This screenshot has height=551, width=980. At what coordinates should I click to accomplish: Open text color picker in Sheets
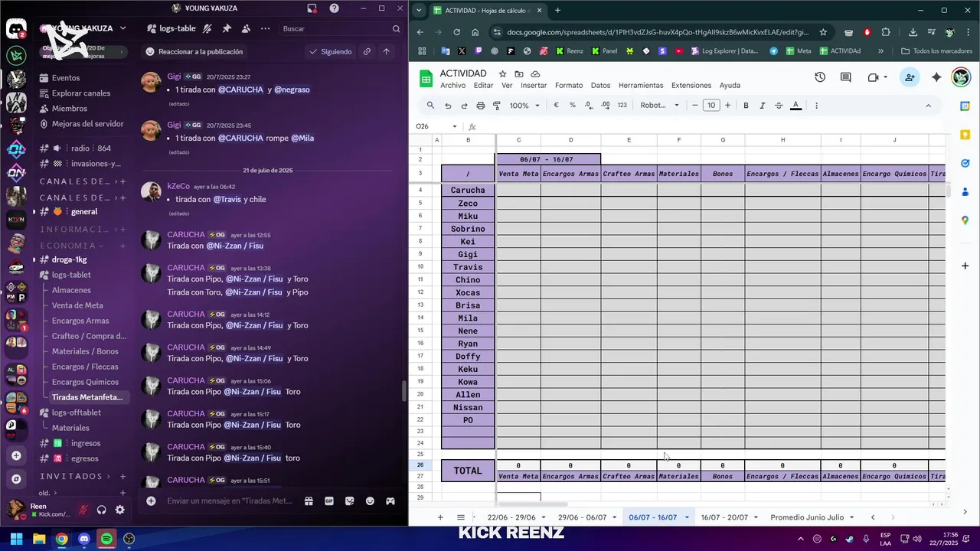pyautogui.click(x=796, y=106)
